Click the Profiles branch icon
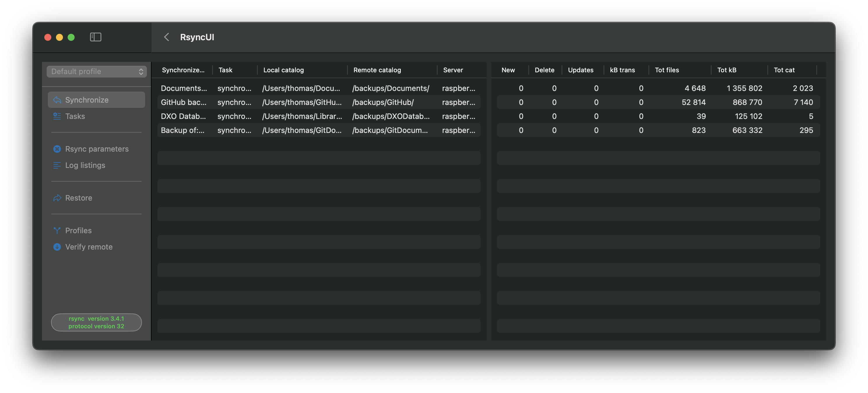Viewport: 868px width, 393px height. click(x=57, y=231)
